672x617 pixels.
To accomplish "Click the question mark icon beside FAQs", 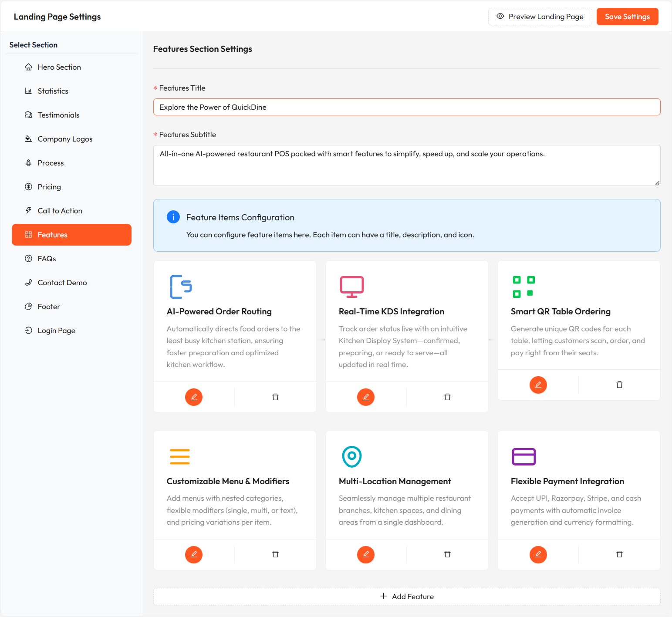I will [29, 259].
